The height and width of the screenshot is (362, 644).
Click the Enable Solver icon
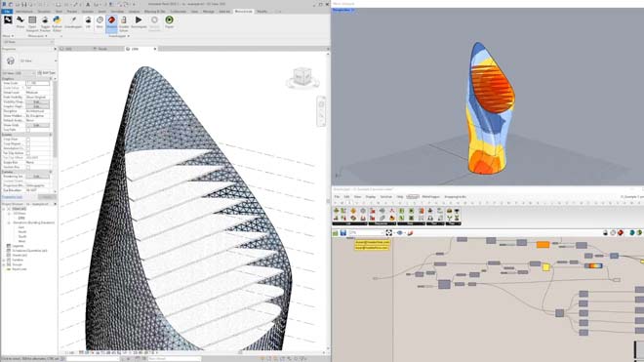124,22
